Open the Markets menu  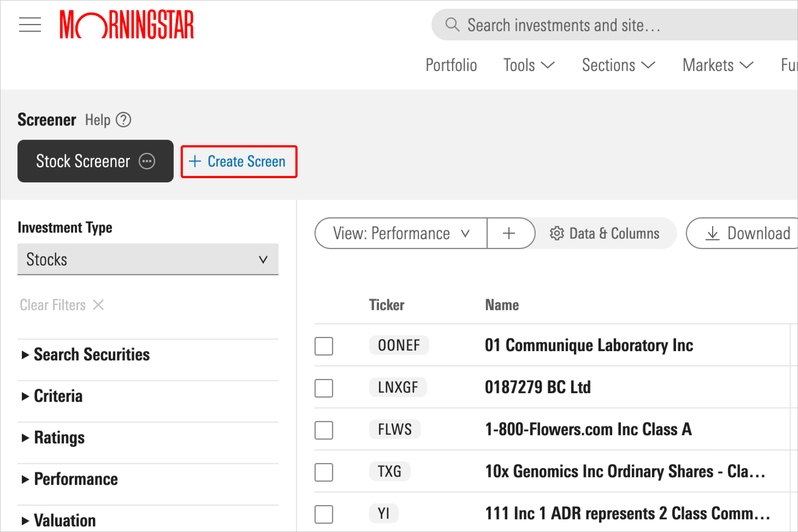(x=718, y=65)
